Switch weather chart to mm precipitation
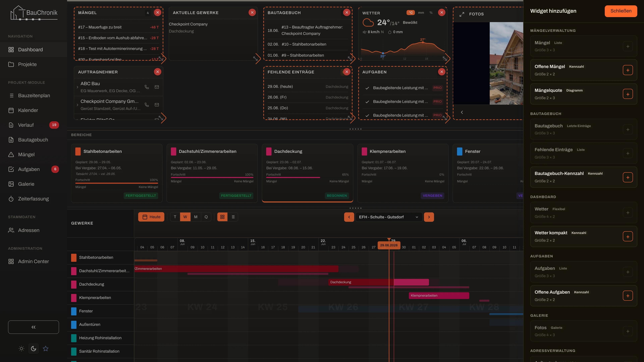Image resolution: width=644 pixels, height=362 pixels. pyautogui.click(x=421, y=13)
